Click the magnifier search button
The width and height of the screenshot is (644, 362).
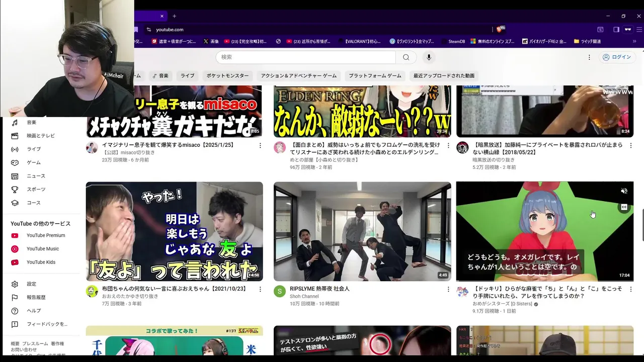[x=406, y=57]
